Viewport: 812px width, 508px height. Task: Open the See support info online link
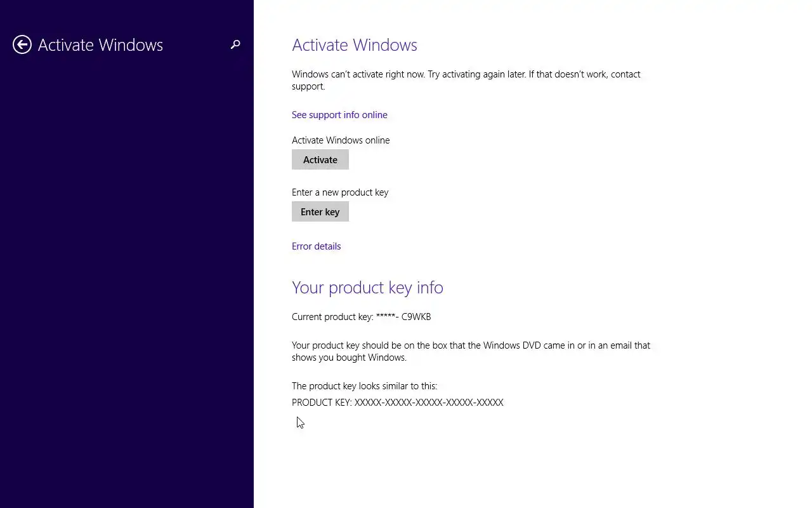tap(339, 115)
